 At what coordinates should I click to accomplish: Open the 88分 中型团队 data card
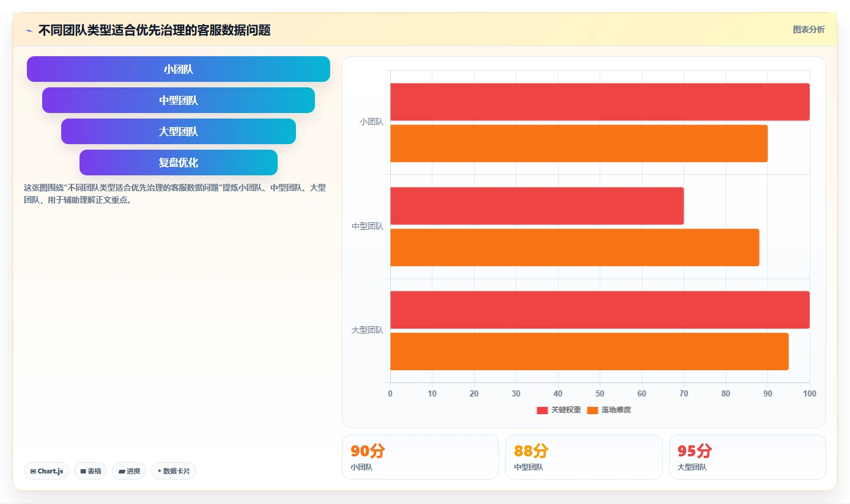[x=584, y=457]
